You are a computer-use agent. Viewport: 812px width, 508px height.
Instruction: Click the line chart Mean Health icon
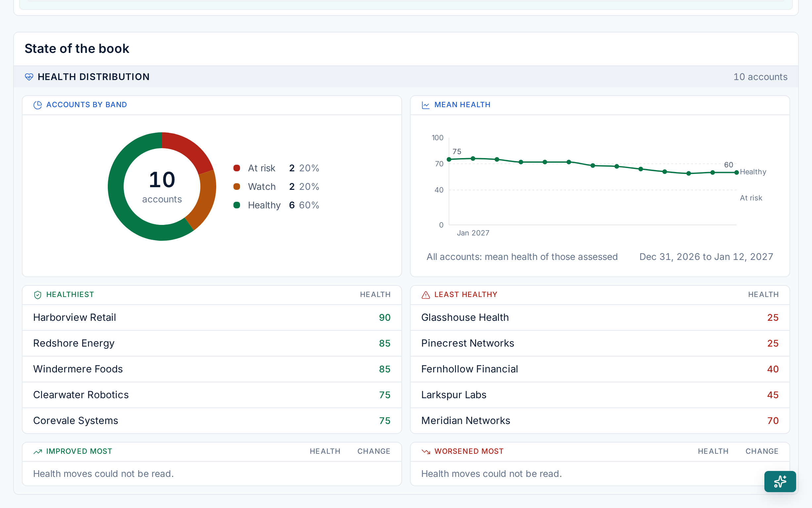pyautogui.click(x=426, y=105)
